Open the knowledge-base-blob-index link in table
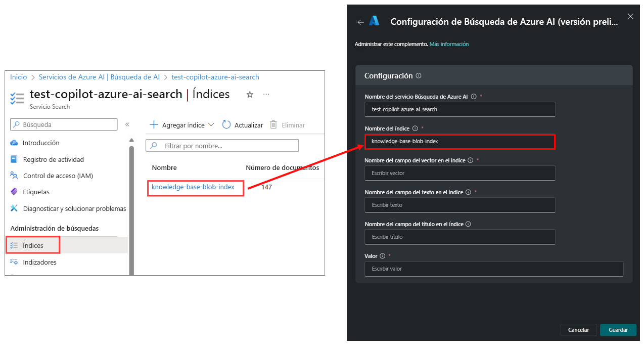This screenshot has width=644, height=344. coord(193,187)
